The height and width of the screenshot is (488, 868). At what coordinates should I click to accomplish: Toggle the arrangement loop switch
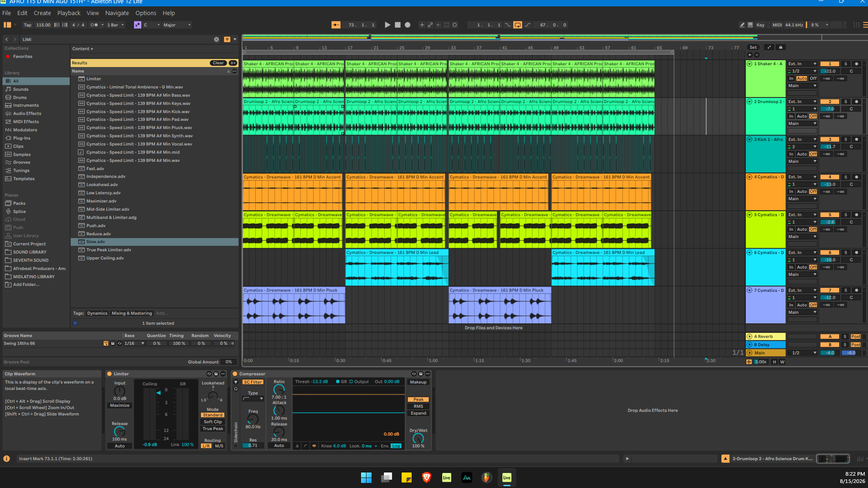(517, 25)
